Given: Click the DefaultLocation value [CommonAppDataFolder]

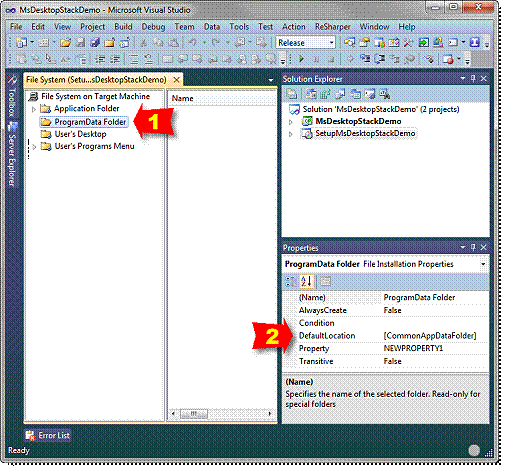Looking at the screenshot, I should point(430,336).
